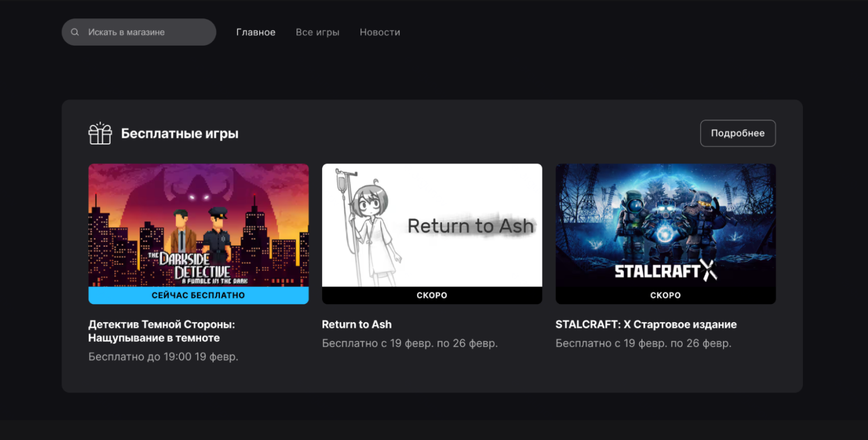Open the Детектив Темной Стороны title link

(162, 331)
